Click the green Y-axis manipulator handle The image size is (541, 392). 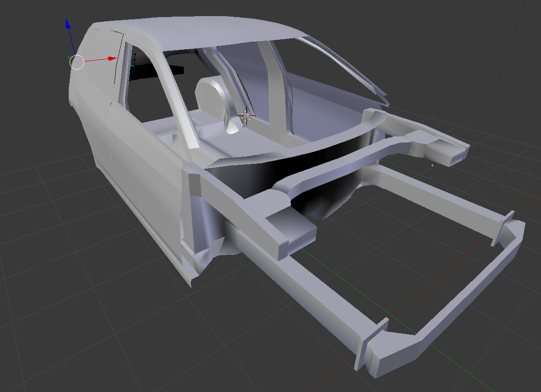point(70,58)
